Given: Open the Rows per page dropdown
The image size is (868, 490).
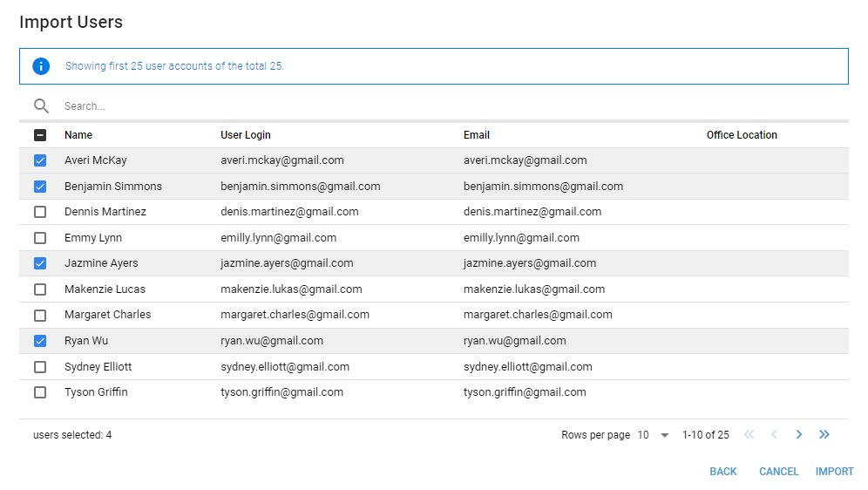Looking at the screenshot, I should click(653, 435).
